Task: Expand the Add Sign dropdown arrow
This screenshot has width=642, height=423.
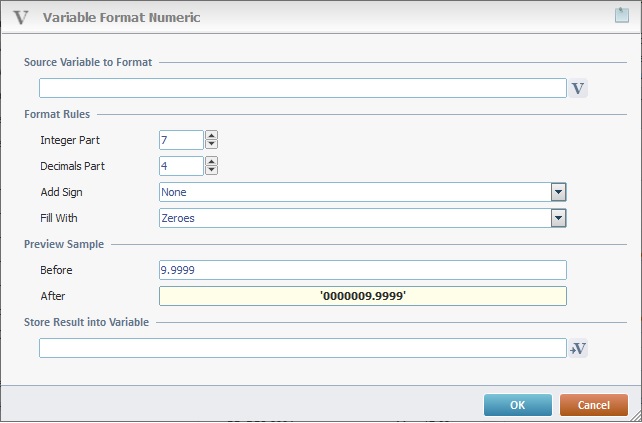Action: (x=558, y=192)
